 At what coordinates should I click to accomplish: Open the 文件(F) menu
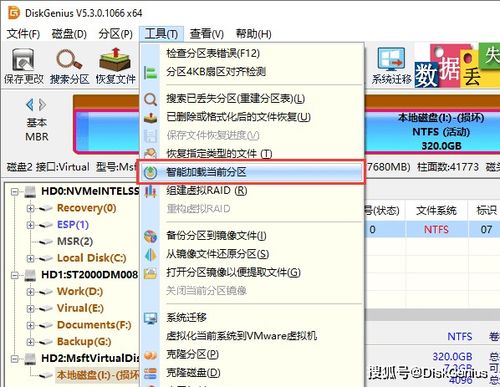pos(23,34)
